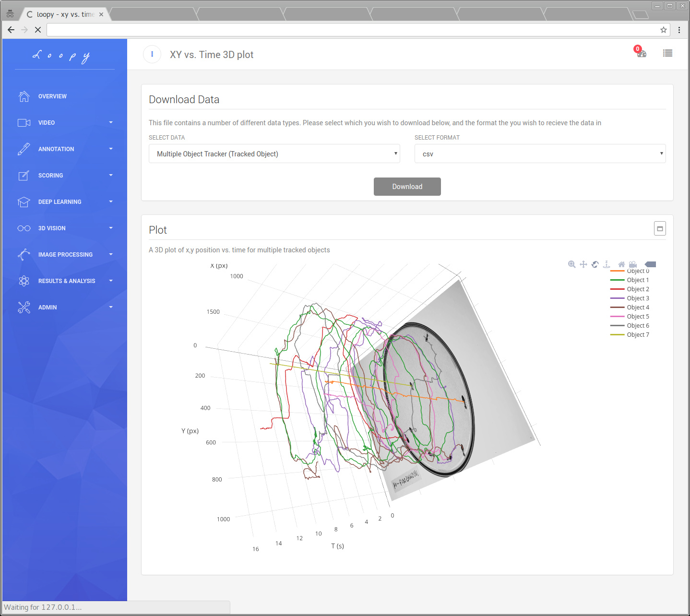Navigate to OVERVIEW in the sidebar

coord(52,96)
